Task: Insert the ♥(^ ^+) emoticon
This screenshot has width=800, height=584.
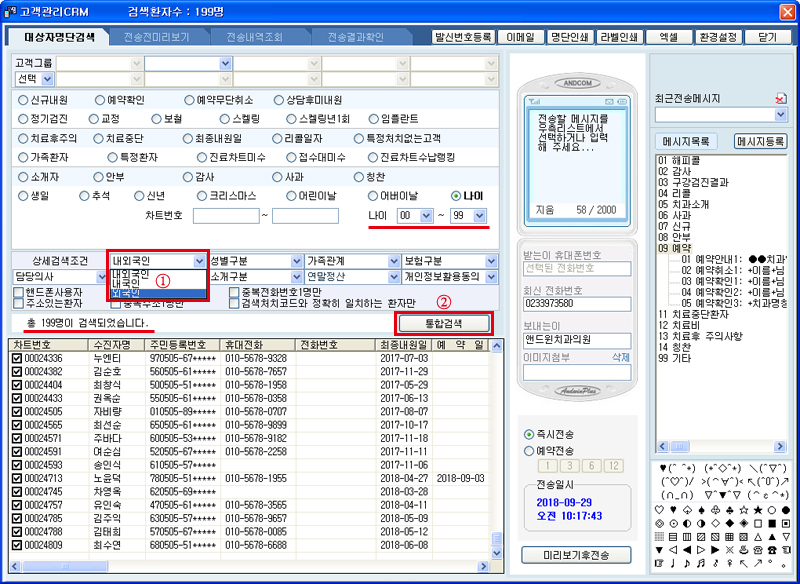Action: (676, 468)
